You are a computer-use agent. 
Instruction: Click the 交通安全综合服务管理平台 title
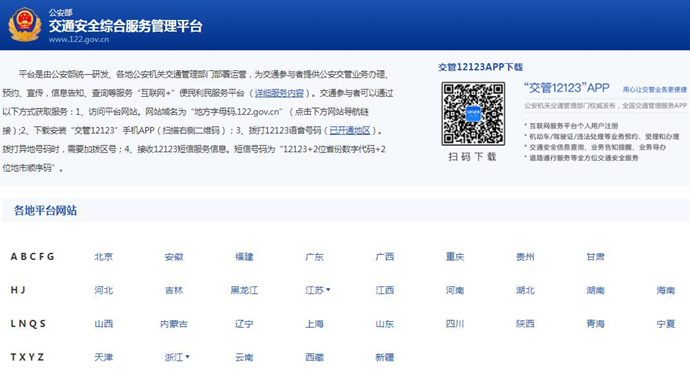[x=125, y=26]
